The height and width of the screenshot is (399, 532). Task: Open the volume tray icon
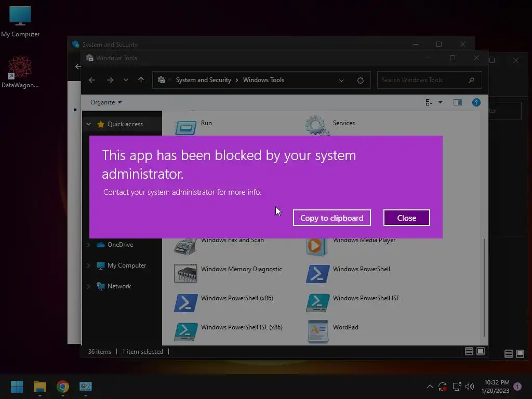click(470, 387)
